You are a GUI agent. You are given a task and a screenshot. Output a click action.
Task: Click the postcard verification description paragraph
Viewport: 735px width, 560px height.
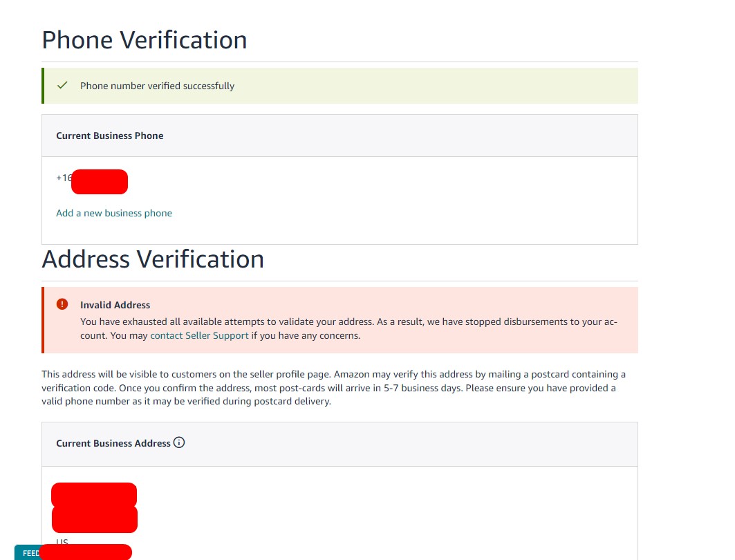[333, 388]
